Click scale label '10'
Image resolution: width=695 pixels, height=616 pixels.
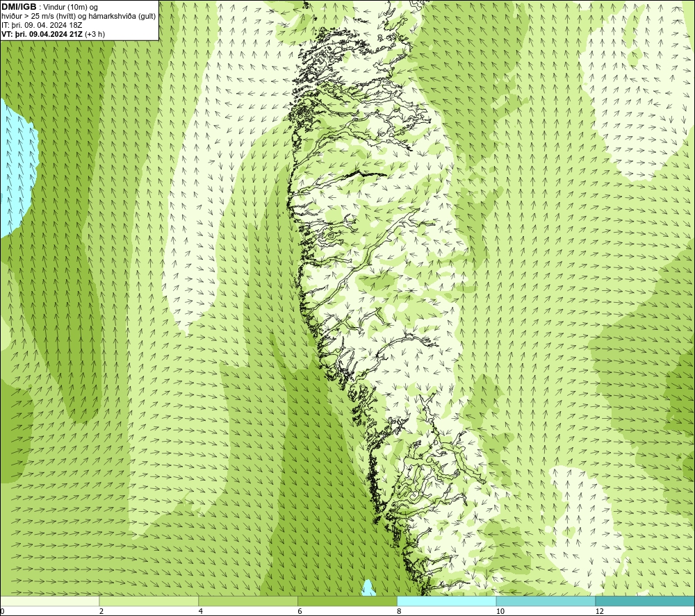(x=500, y=611)
